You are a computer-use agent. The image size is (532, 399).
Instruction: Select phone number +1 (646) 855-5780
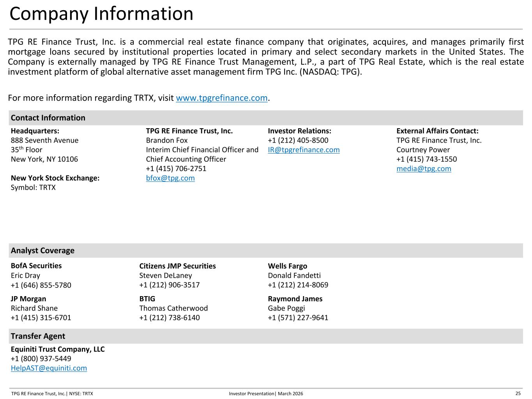tap(41, 285)
